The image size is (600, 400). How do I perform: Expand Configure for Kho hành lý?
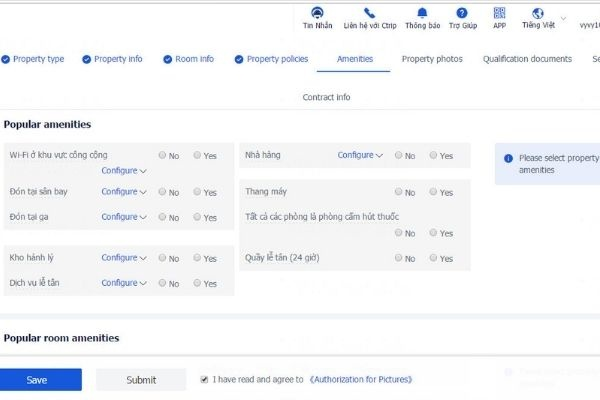click(x=124, y=258)
